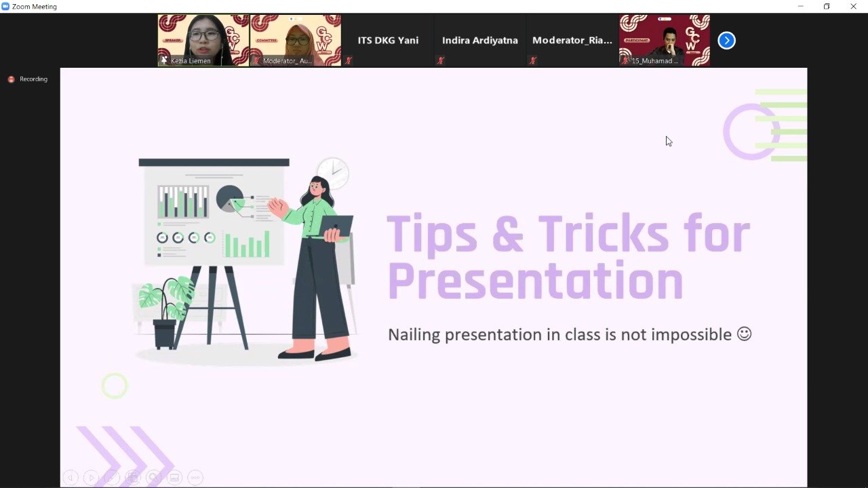Screen dimensions: 868x488
Task: Select the Moderator_Au video thumbnail
Action: tap(296, 41)
